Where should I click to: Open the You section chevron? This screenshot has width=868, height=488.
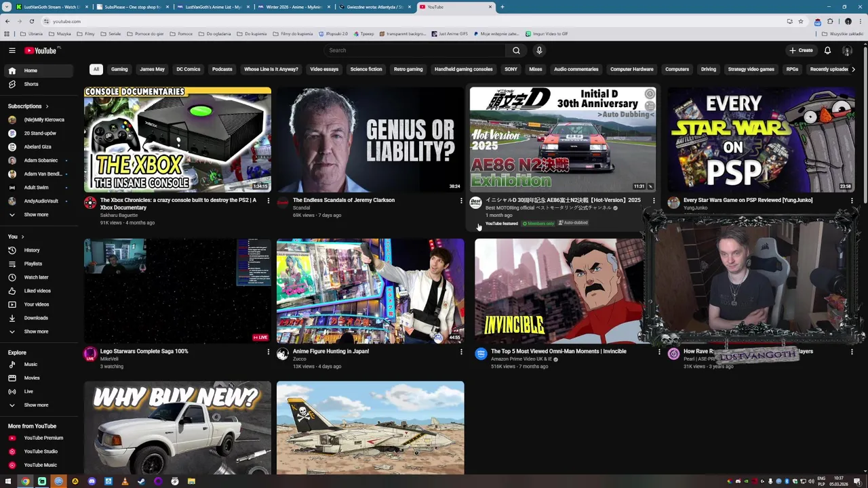coord(22,237)
